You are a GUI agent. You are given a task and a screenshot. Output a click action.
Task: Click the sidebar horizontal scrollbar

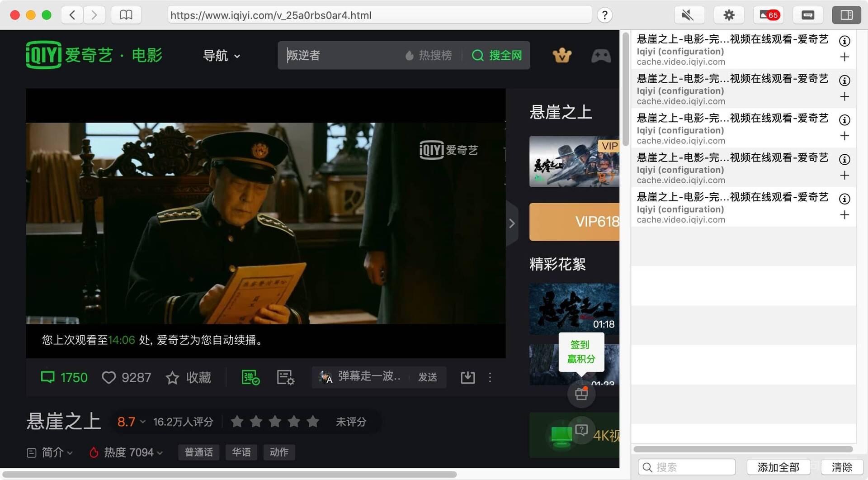click(x=743, y=449)
